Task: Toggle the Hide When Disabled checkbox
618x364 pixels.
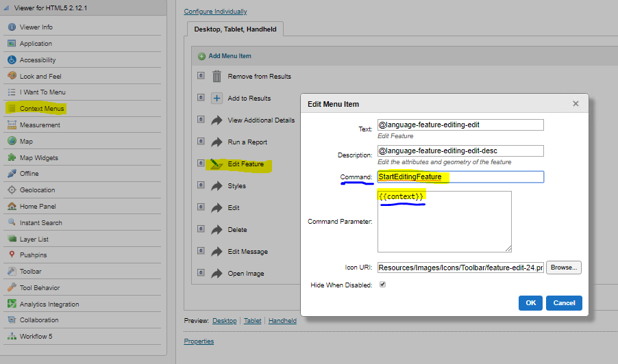Action: point(382,284)
